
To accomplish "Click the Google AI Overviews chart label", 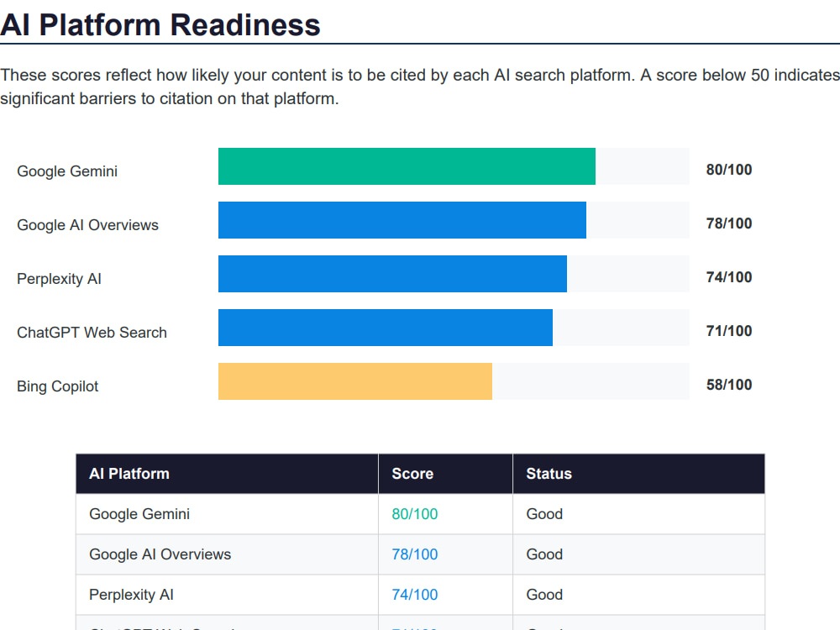I will point(88,225).
